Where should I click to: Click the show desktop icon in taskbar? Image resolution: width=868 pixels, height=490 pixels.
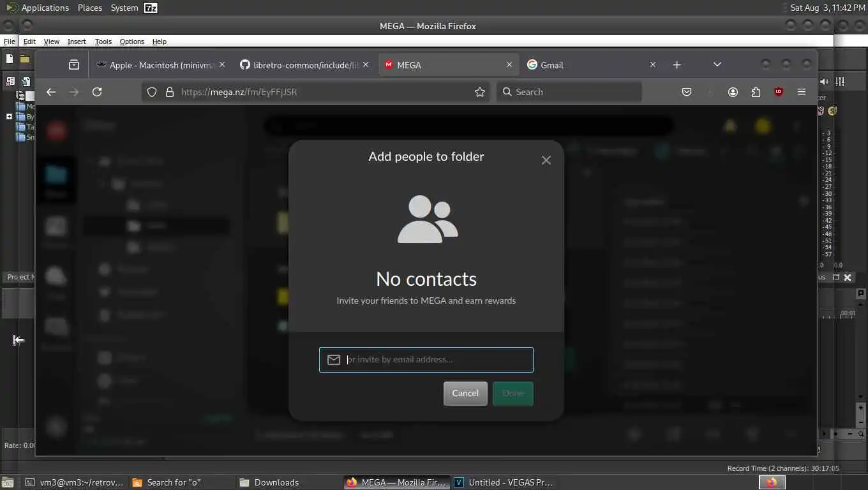click(8, 482)
